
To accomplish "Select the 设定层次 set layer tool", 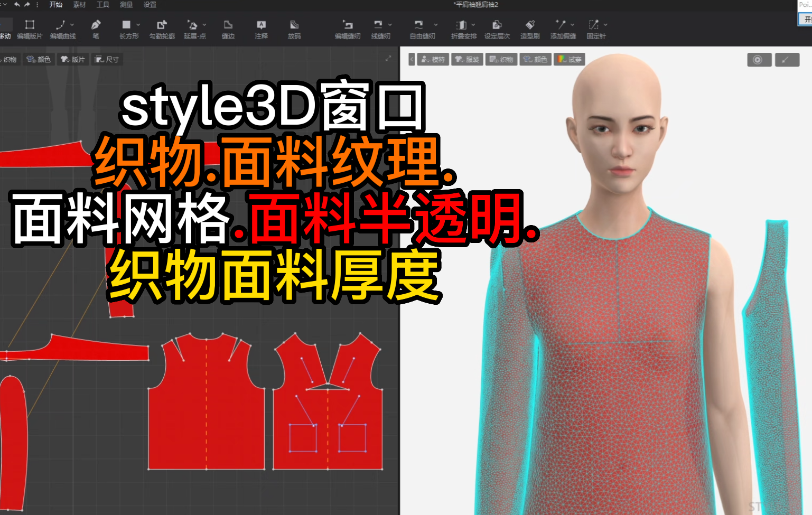I will (x=497, y=29).
